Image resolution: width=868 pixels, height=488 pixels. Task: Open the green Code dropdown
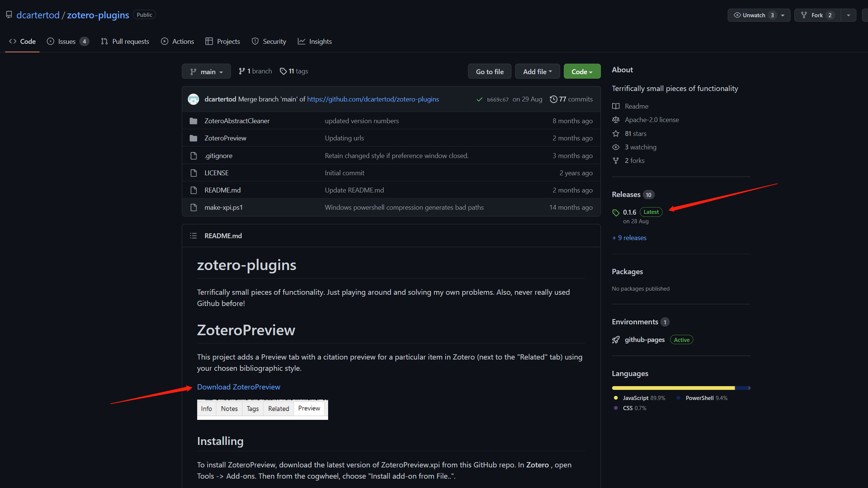pyautogui.click(x=582, y=71)
